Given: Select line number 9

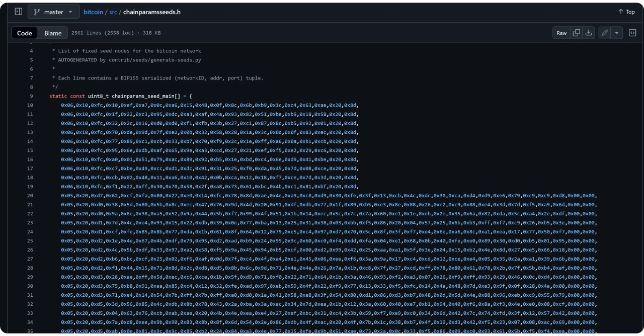Looking at the screenshot, I should pyautogui.click(x=31, y=96).
